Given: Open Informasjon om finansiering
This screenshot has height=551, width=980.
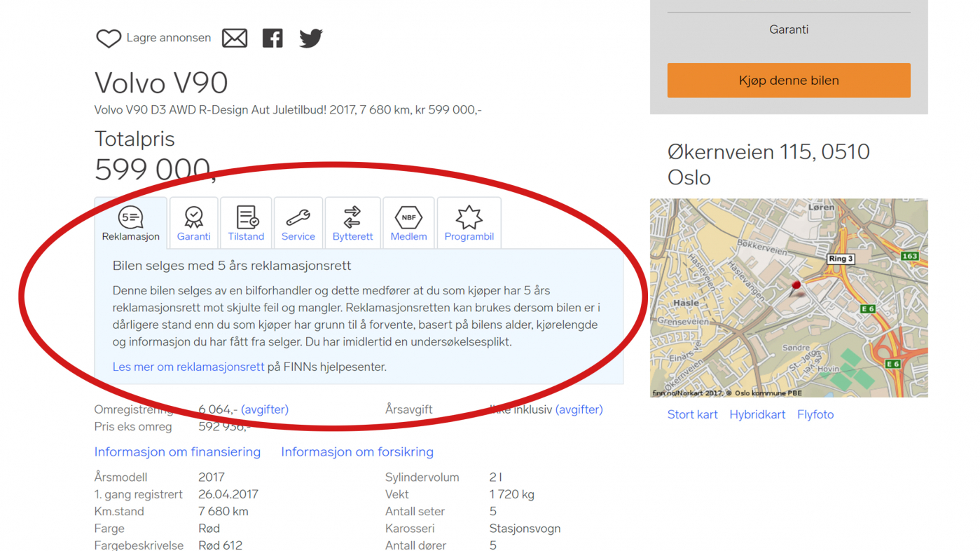Looking at the screenshot, I should pos(177,451).
